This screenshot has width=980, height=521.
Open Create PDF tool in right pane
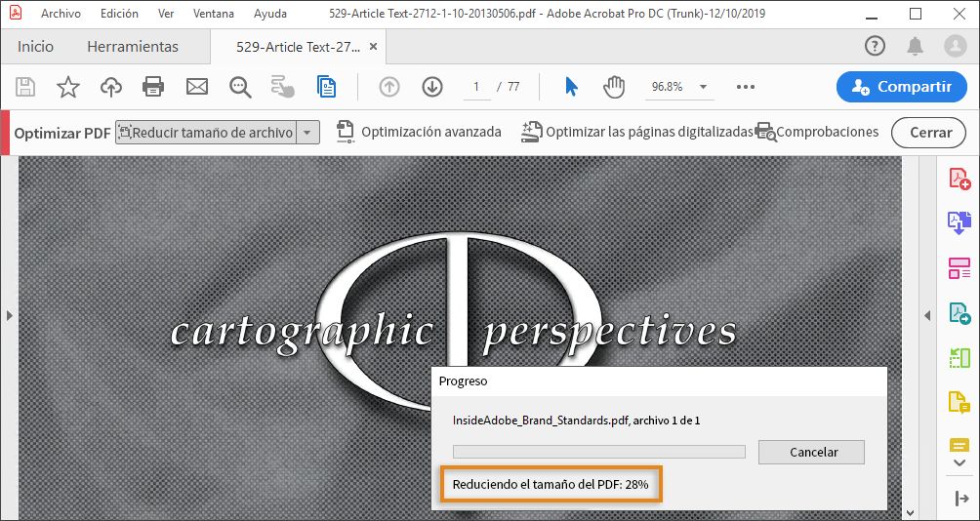coord(959,178)
